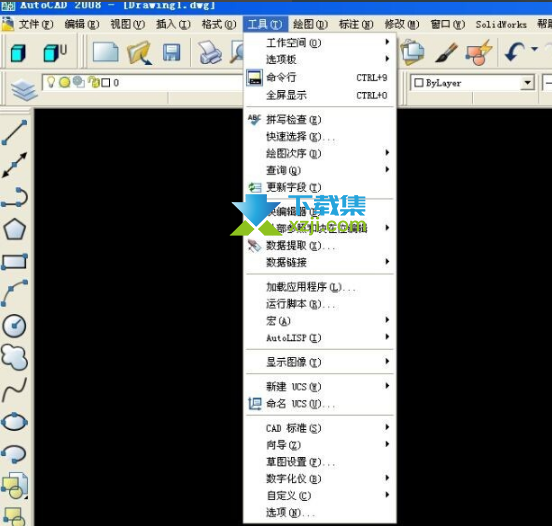Click the 3D box with U icon
552x526 pixels.
coord(55,53)
